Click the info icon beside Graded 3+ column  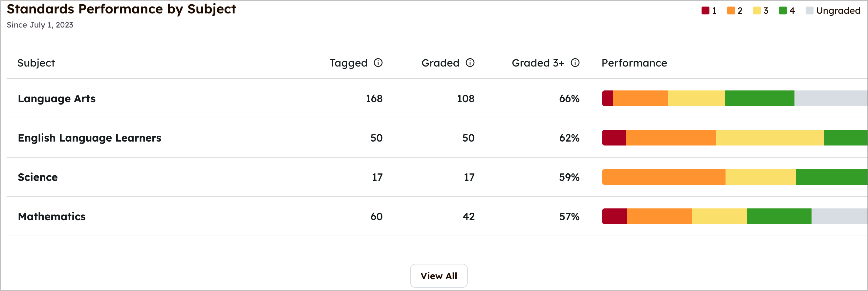coord(575,63)
